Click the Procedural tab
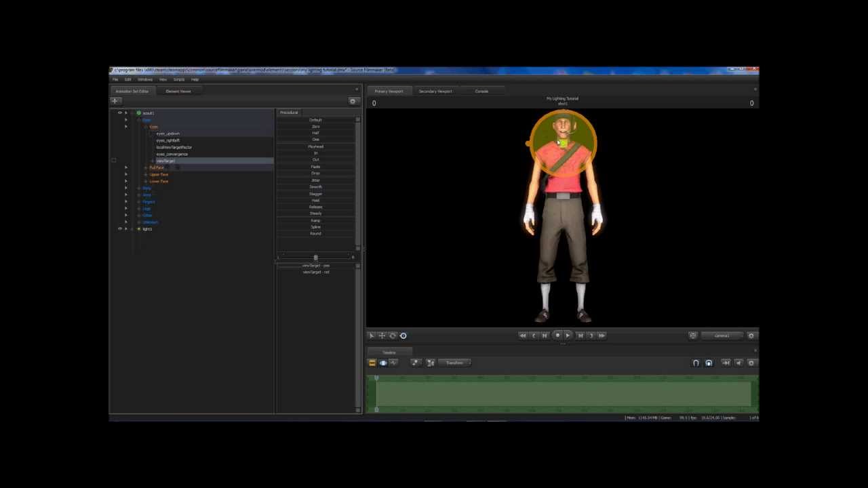Image resolution: width=868 pixels, height=488 pixels. [x=289, y=113]
